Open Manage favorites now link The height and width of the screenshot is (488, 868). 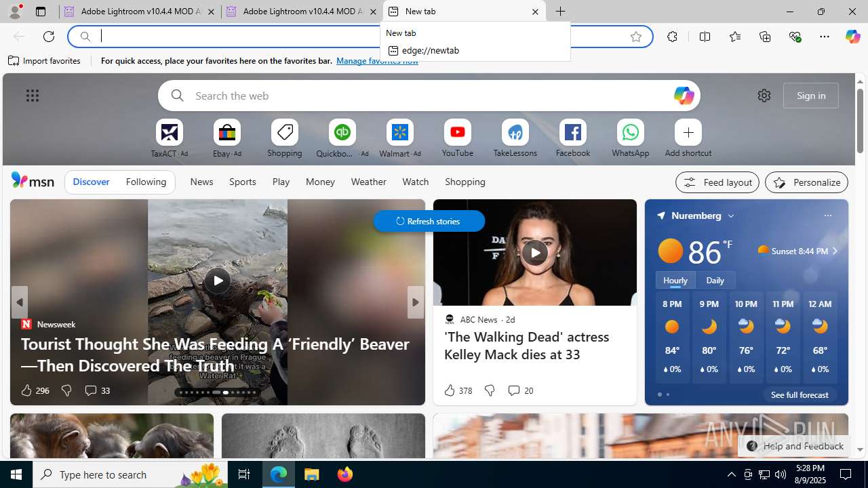(x=377, y=61)
